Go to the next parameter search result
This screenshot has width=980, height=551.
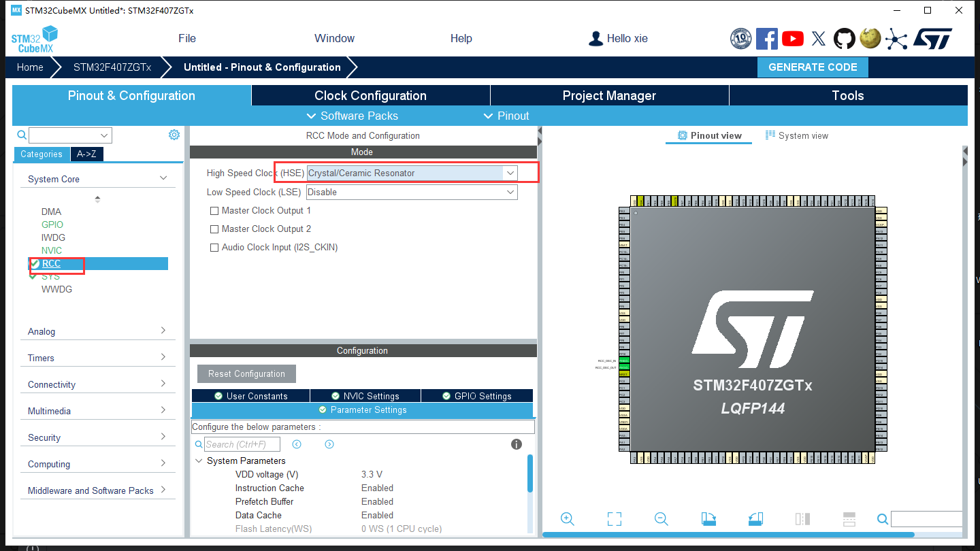pyautogui.click(x=329, y=444)
